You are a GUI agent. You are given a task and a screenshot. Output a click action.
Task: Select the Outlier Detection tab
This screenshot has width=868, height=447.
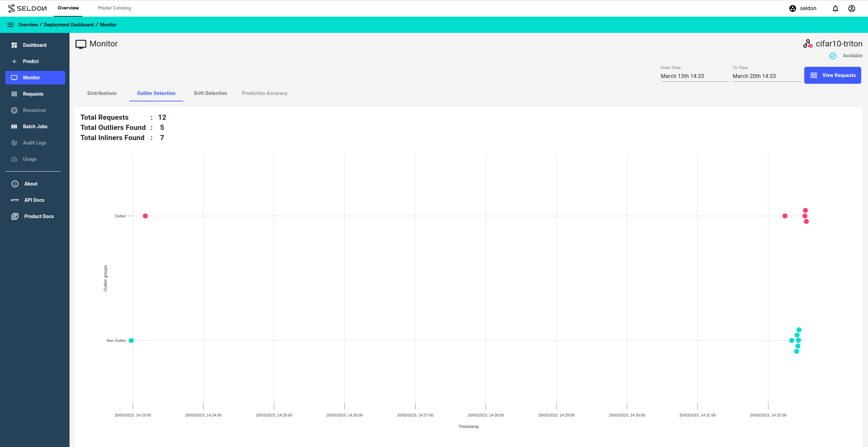pyautogui.click(x=156, y=94)
